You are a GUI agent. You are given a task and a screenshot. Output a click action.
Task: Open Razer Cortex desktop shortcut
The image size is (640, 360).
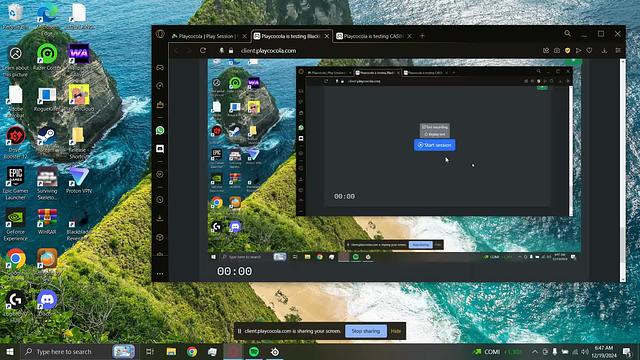pyautogui.click(x=47, y=57)
